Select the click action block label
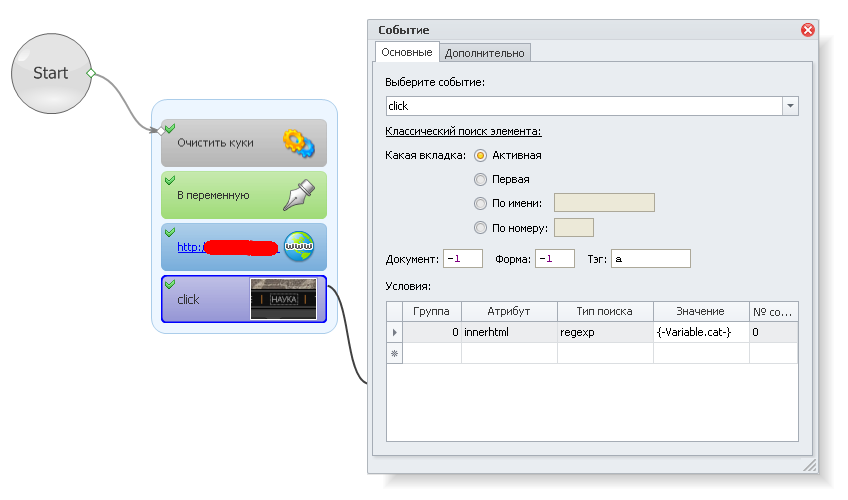The height and width of the screenshot is (500, 848). 188,299
